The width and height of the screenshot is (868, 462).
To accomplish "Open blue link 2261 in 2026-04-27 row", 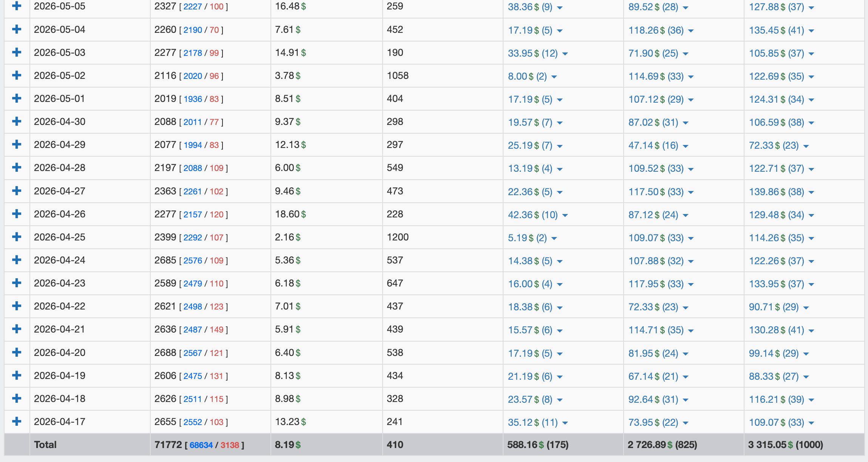I will [x=193, y=191].
